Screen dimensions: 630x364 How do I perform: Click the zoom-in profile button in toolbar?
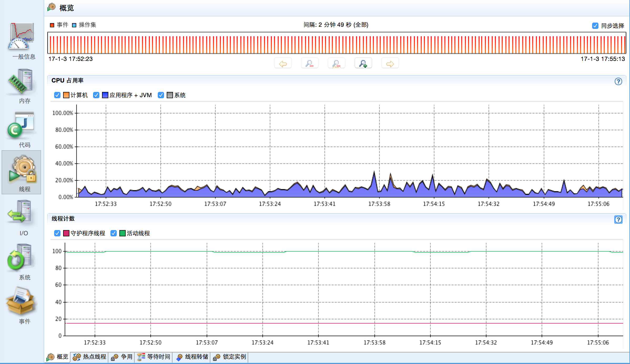click(362, 64)
